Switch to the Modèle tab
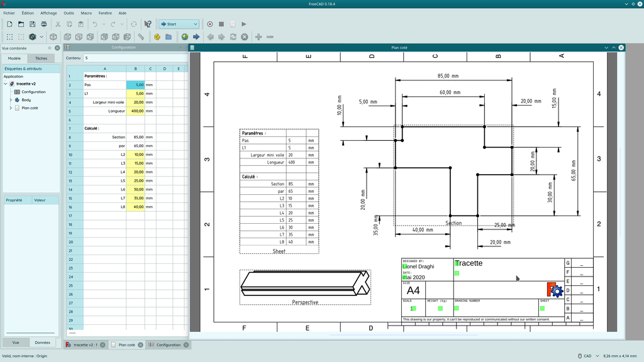 14,58
